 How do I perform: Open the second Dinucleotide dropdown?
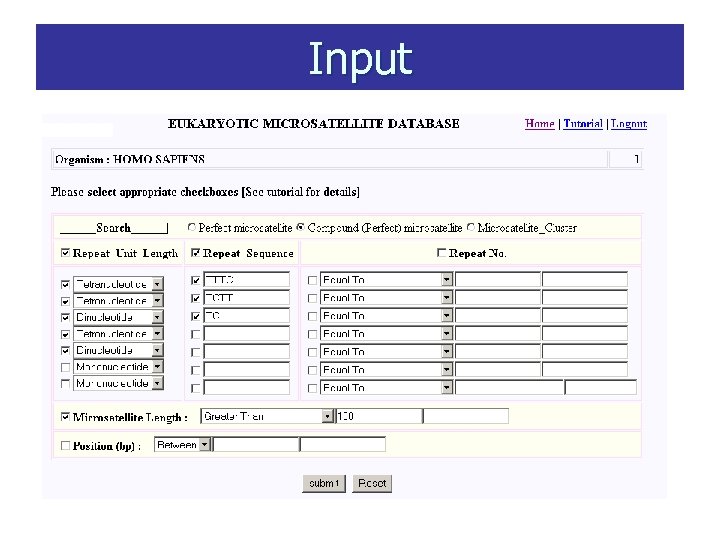tap(118, 350)
